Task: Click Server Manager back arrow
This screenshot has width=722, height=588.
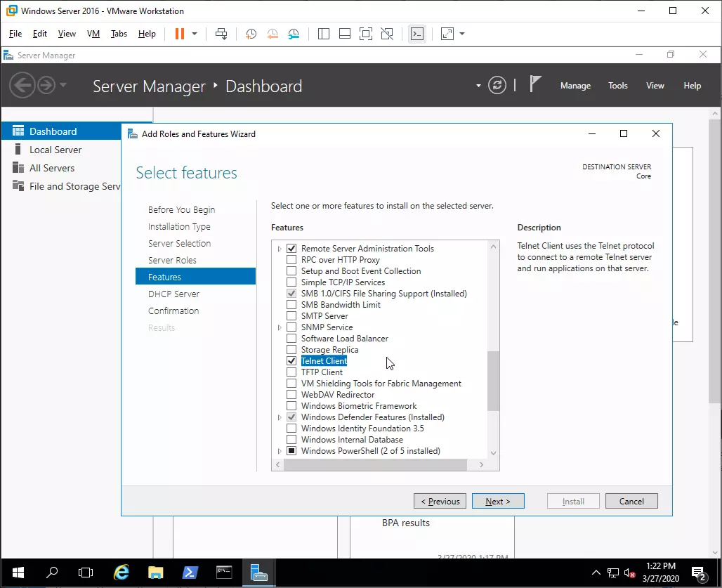Action: coord(22,85)
